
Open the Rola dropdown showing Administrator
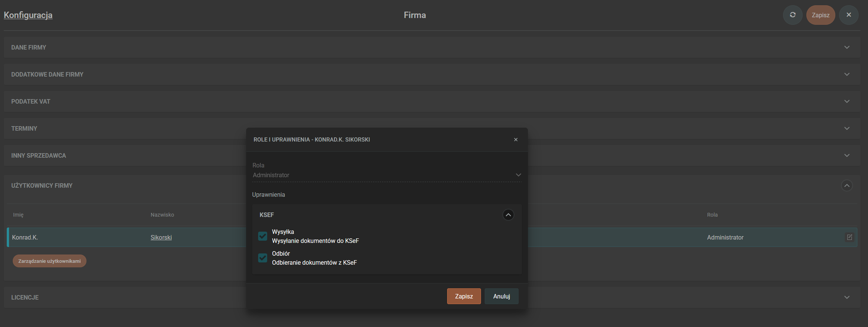[x=387, y=175]
